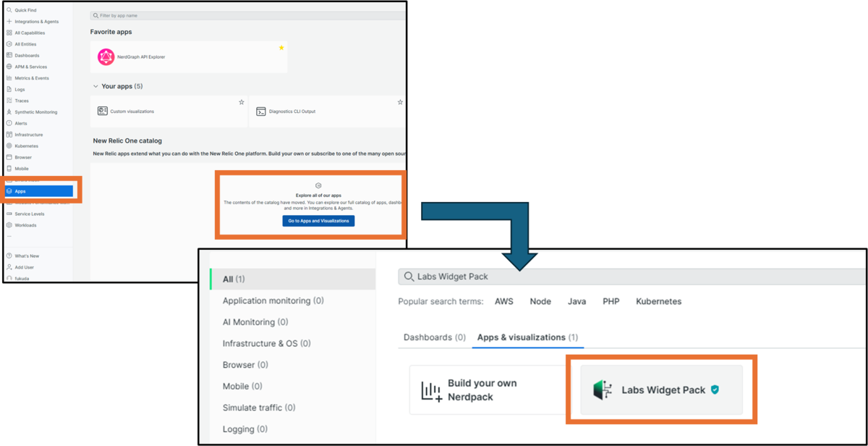868x446 pixels.
Task: Go to Synthetic Monitoring
Action: 35,112
